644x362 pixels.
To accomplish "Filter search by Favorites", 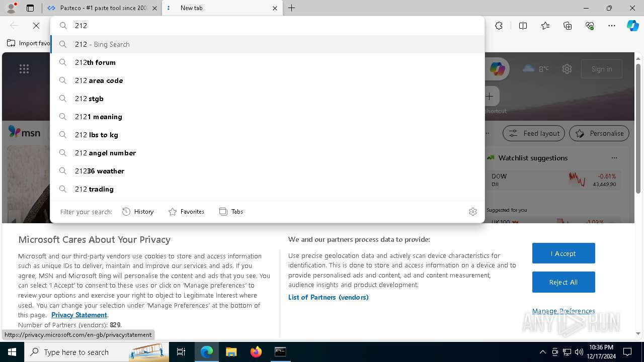I will 186,212.
